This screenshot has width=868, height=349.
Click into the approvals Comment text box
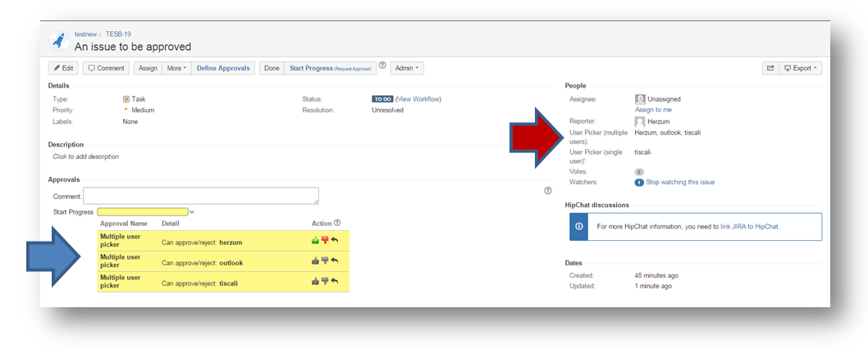click(200, 196)
